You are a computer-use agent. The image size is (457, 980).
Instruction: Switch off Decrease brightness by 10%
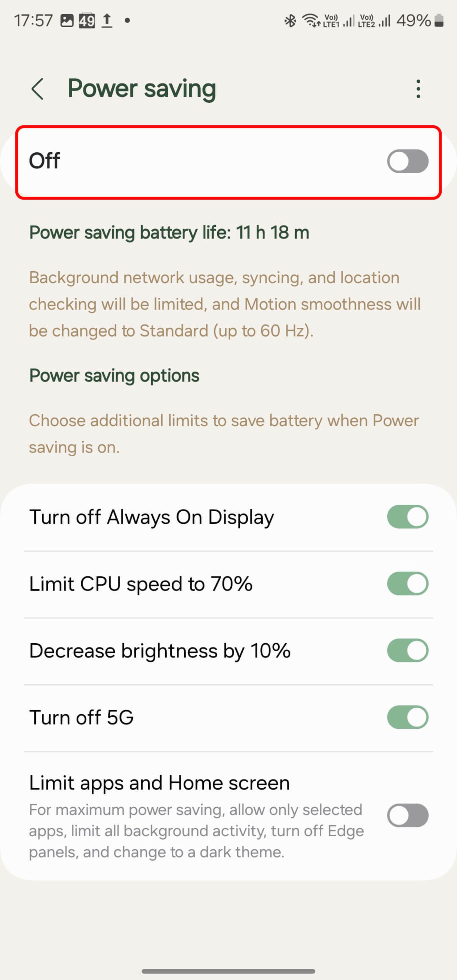click(407, 651)
